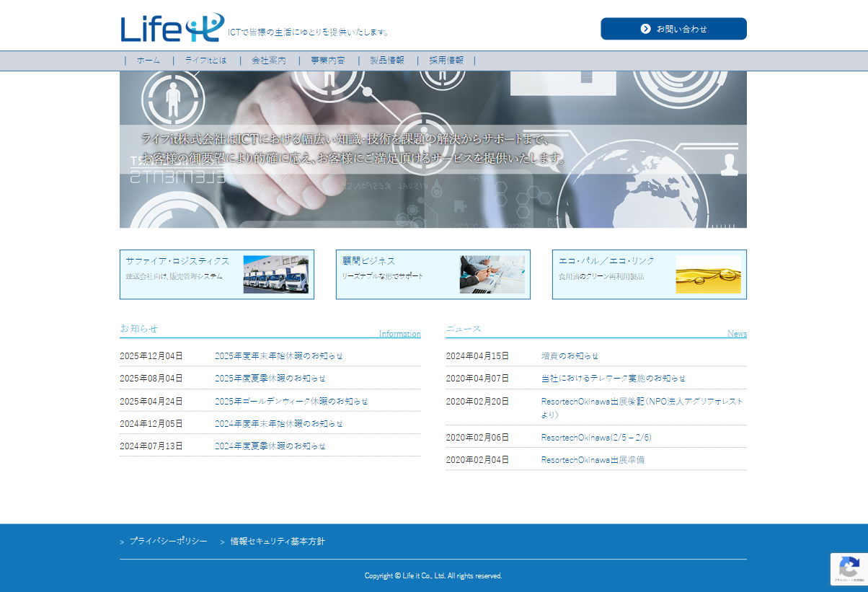Open 増資のお知らせ news entry
Image resolution: width=868 pixels, height=592 pixels.
pos(569,355)
